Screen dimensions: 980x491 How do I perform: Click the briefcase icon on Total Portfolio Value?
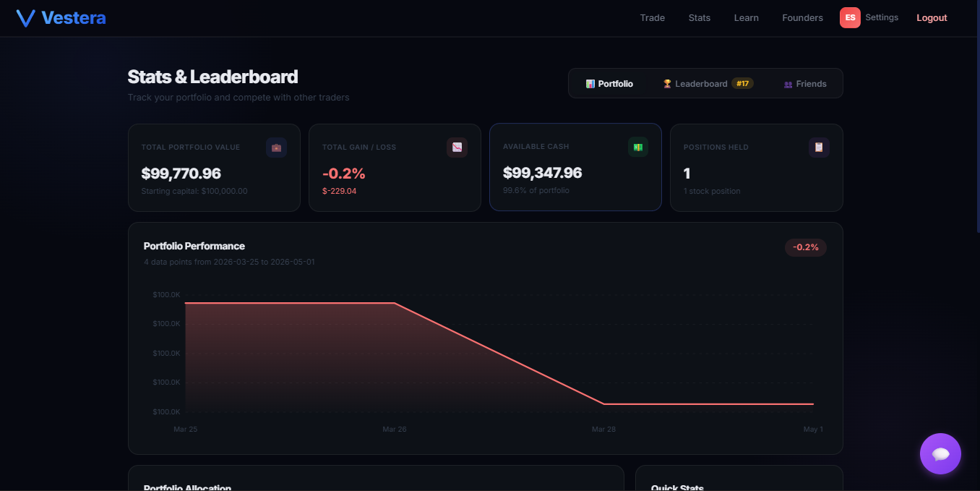[276, 148]
